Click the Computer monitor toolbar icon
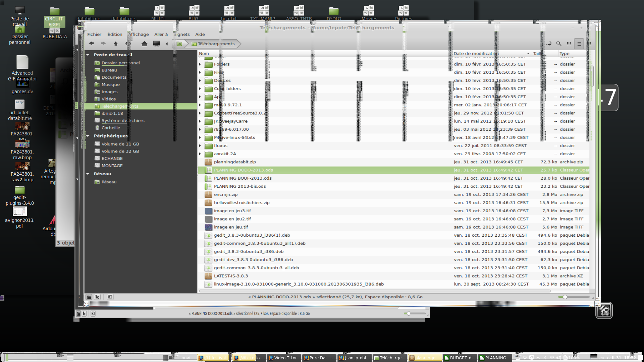The height and width of the screenshot is (362, 644). tap(157, 44)
